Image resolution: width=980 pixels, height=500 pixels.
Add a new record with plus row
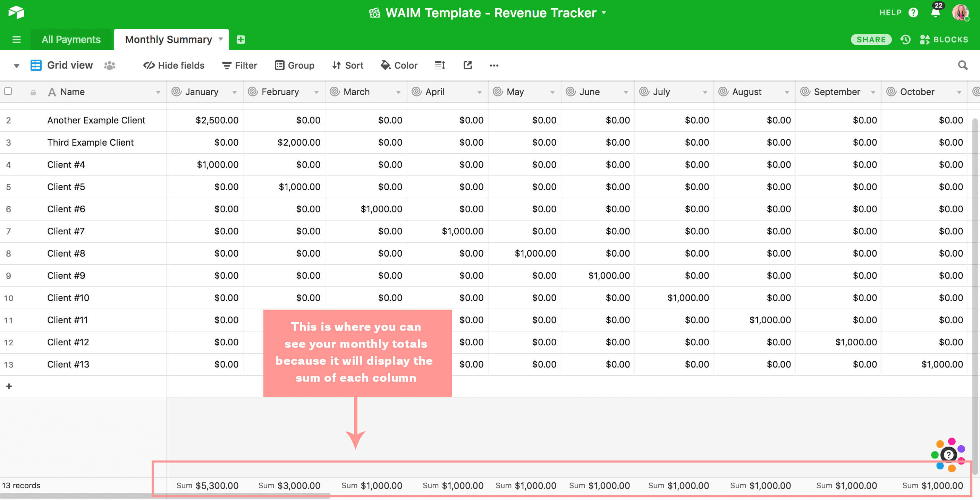coord(9,386)
